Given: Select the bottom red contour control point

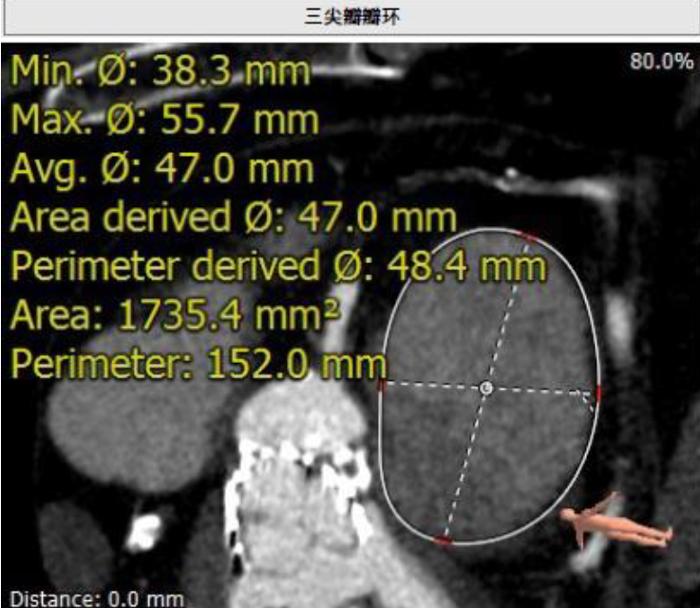Looking at the screenshot, I should tap(444, 541).
